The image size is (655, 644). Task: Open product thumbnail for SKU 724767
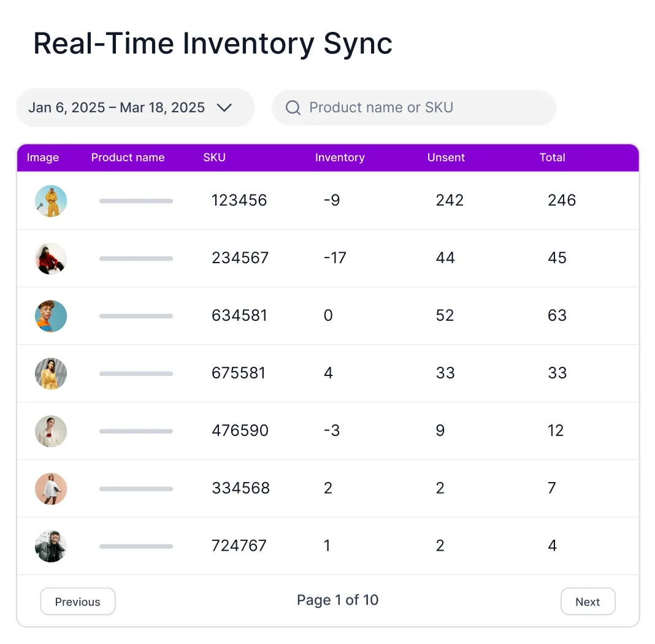pos(51,546)
